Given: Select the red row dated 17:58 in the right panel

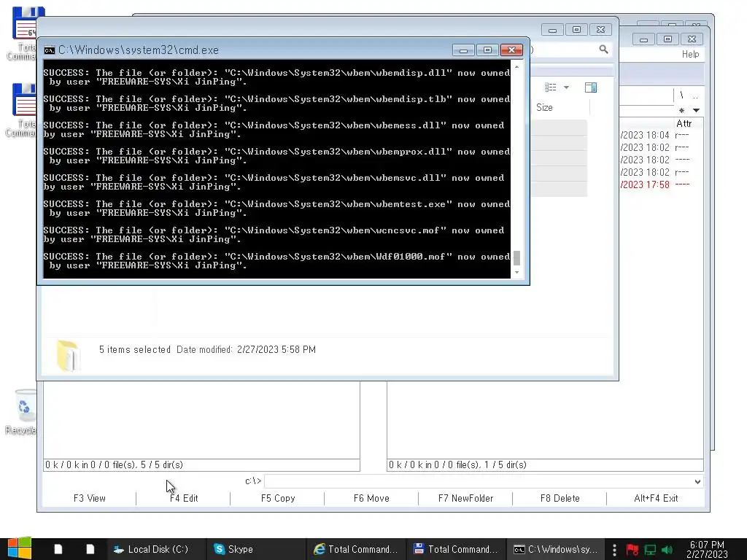Looking at the screenshot, I should coord(661,184).
